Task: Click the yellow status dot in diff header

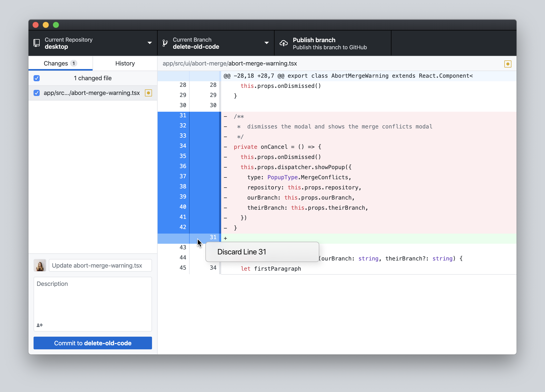Action: point(508,64)
